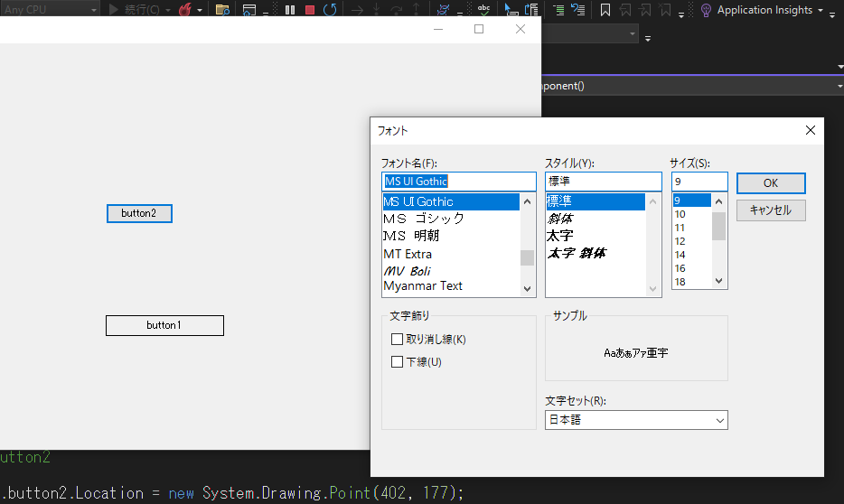
Task: Click the font name text field
Action: [458, 182]
